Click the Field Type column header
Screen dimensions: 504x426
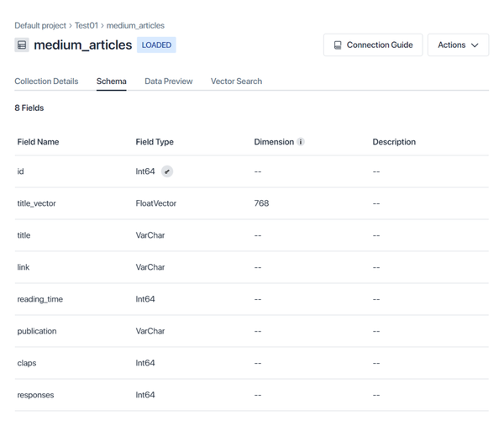[155, 142]
